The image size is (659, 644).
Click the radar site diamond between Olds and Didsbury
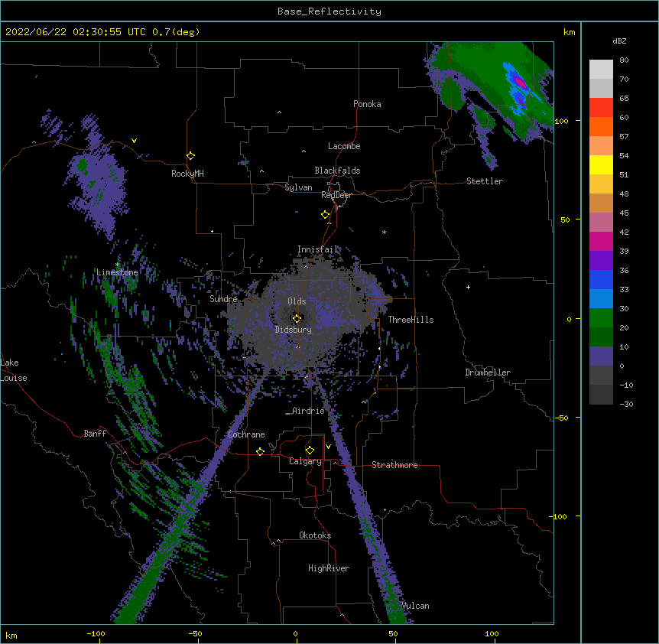[297, 318]
